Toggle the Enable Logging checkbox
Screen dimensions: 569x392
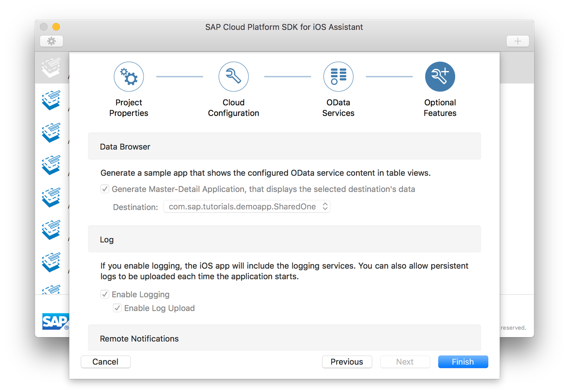105,294
